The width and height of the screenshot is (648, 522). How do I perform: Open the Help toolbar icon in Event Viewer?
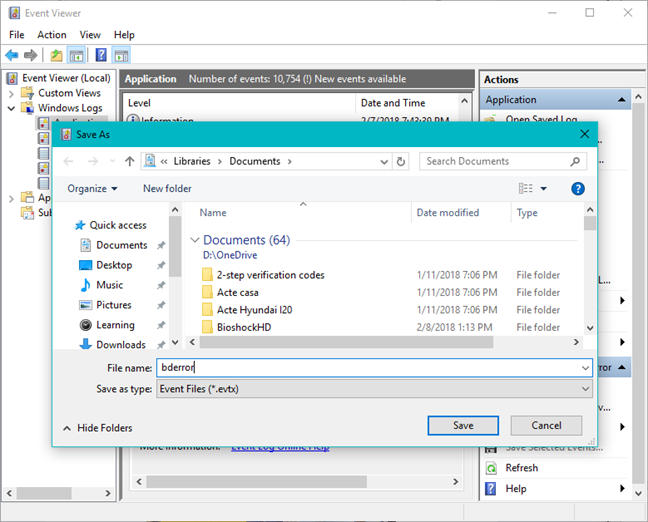101,55
